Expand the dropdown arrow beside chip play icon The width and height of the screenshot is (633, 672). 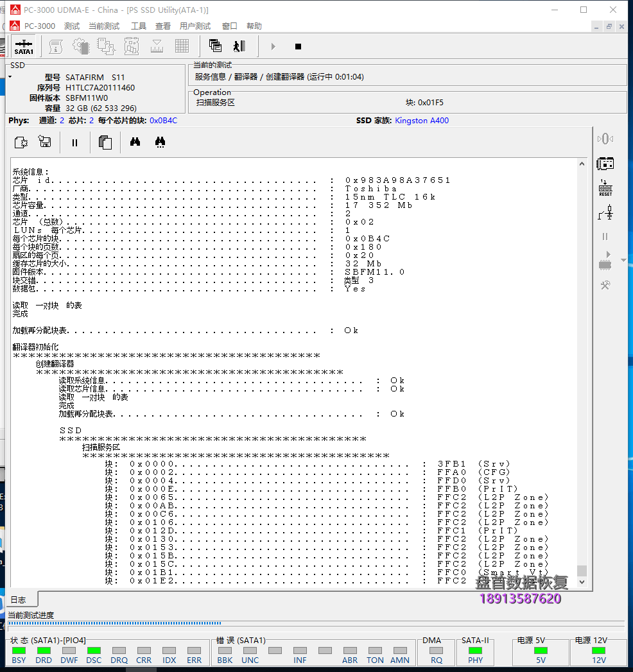point(623,260)
